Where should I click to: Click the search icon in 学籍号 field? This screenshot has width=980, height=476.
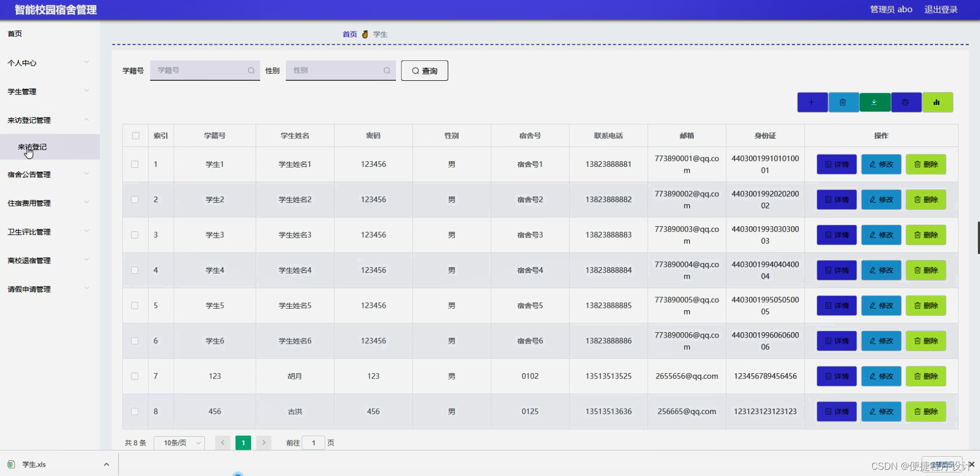coord(251,70)
